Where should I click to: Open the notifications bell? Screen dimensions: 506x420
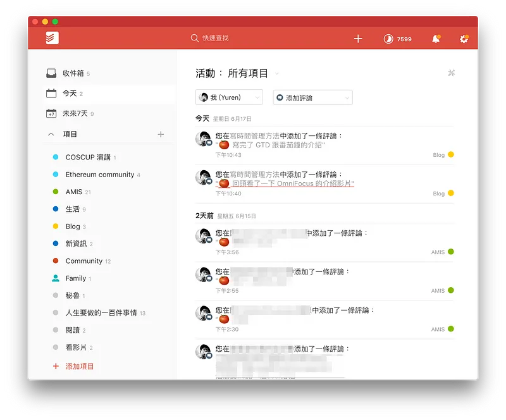[436, 39]
